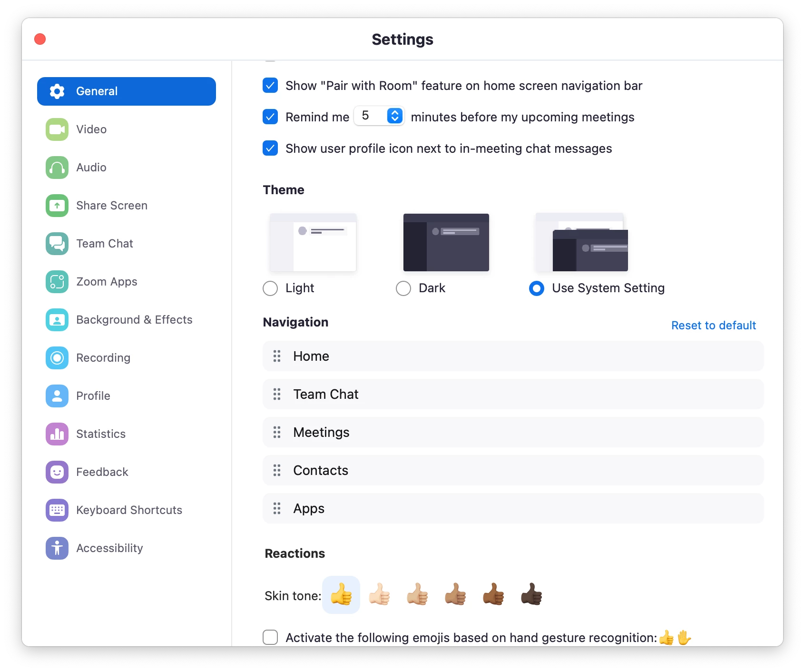Click the Contacts navigation label
This screenshot has width=805, height=672.
click(321, 470)
